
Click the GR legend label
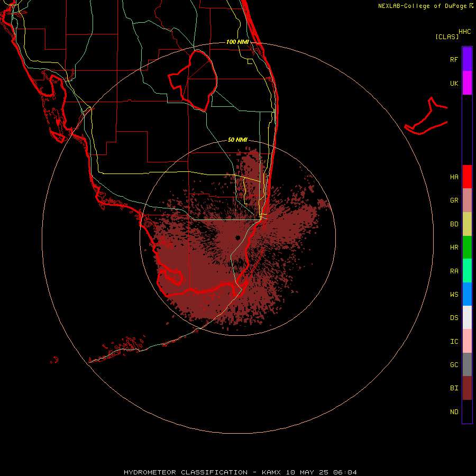(x=454, y=200)
